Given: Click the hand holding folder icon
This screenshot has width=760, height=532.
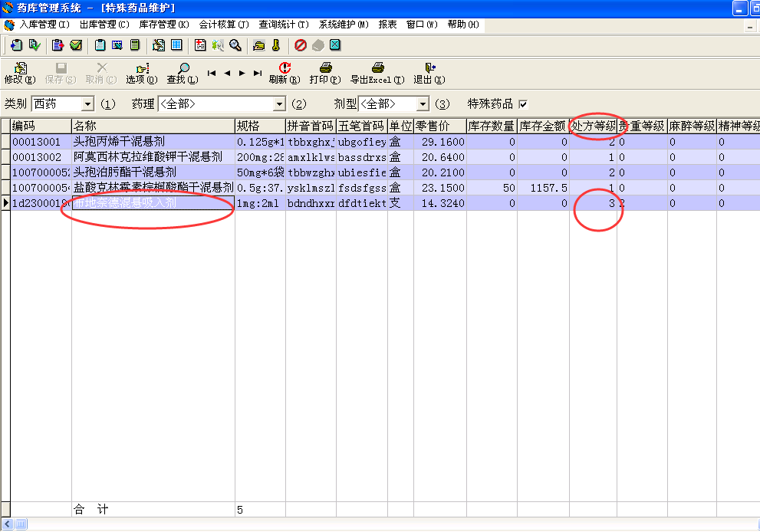Looking at the screenshot, I should (258, 45).
